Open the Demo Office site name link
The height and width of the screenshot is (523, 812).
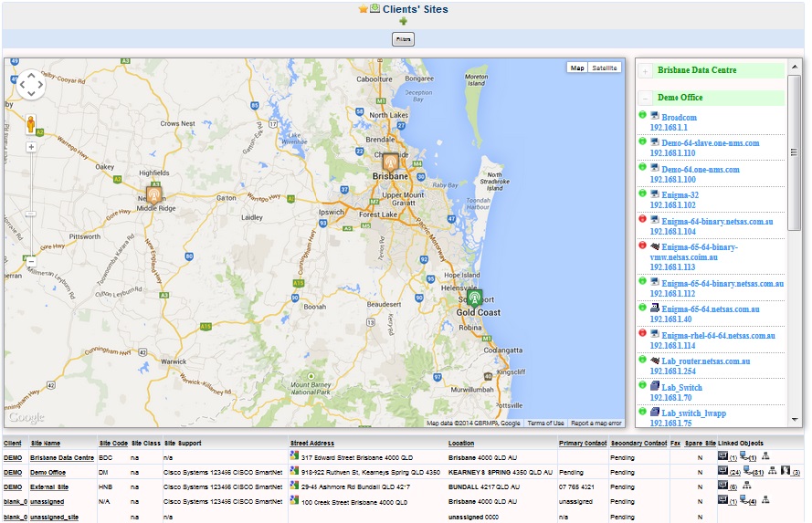[x=47, y=472]
